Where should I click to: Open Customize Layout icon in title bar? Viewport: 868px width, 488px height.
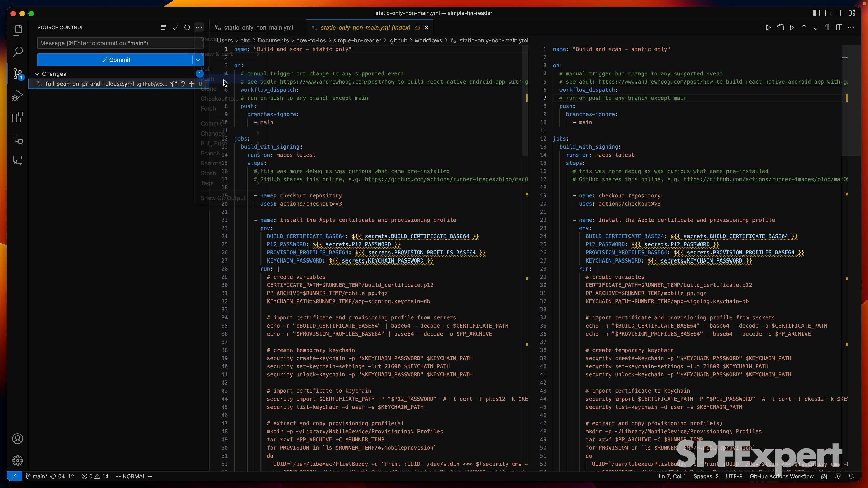click(x=852, y=13)
